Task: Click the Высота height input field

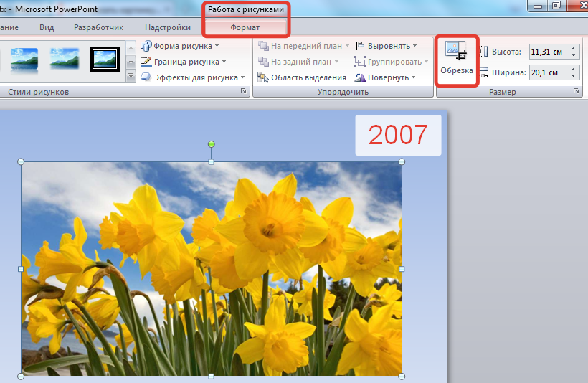Action: (549, 52)
